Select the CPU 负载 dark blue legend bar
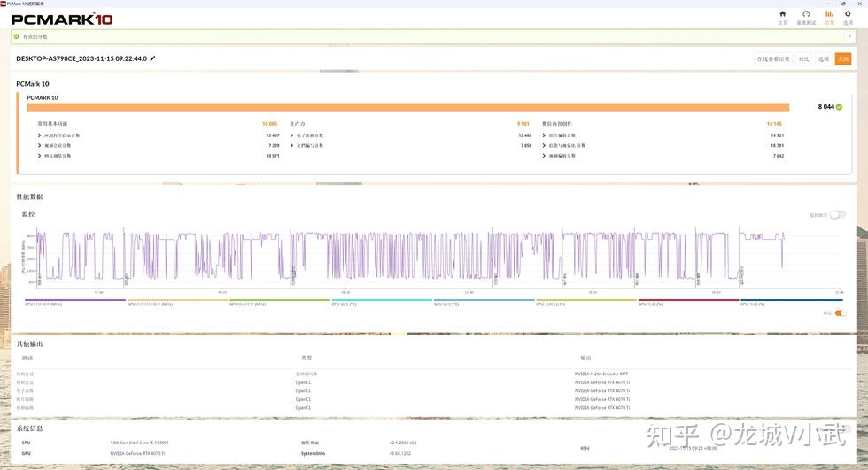The height and width of the screenshot is (470, 868). [792, 302]
